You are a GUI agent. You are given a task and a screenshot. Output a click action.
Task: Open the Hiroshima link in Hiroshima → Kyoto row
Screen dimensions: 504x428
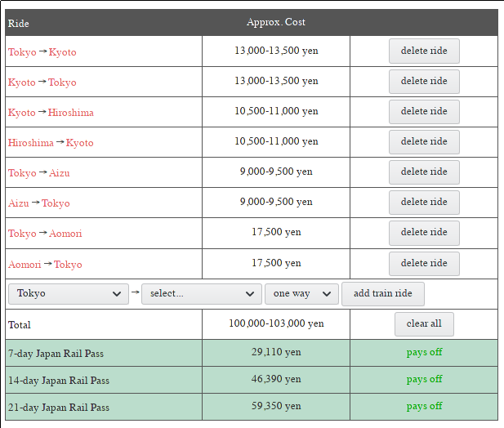[31, 143]
